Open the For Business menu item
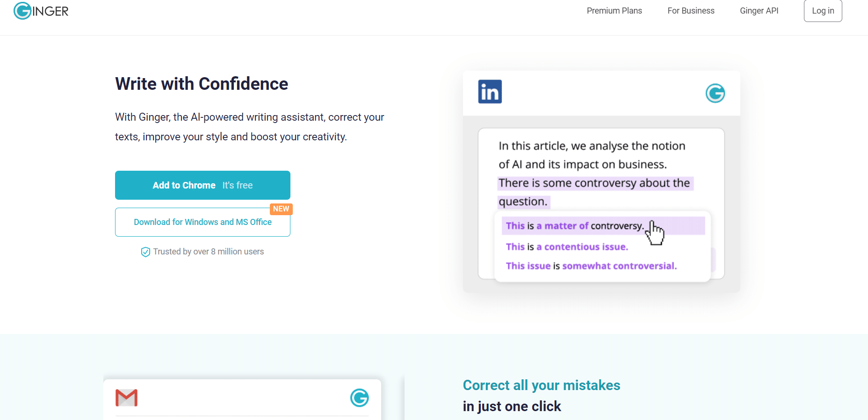Image resolution: width=868 pixels, height=420 pixels. pyautogui.click(x=691, y=11)
